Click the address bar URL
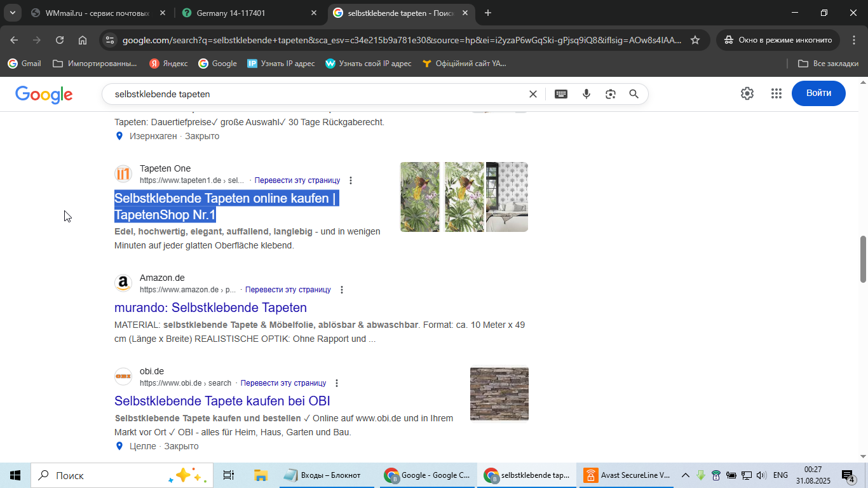This screenshot has height=488, width=868. click(402, 40)
